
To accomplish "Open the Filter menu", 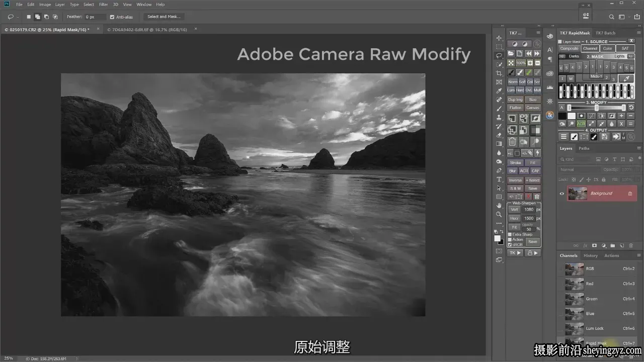I will click(103, 5).
